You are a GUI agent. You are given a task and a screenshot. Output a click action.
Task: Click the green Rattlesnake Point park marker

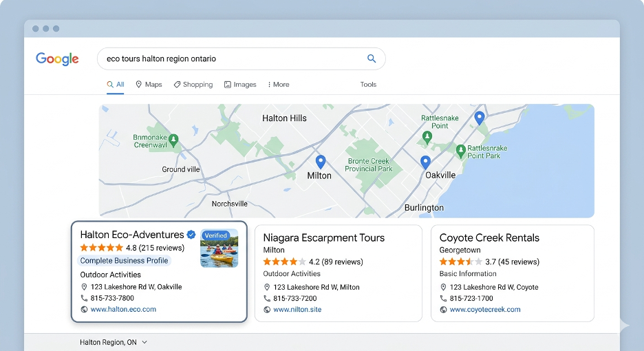427,137
